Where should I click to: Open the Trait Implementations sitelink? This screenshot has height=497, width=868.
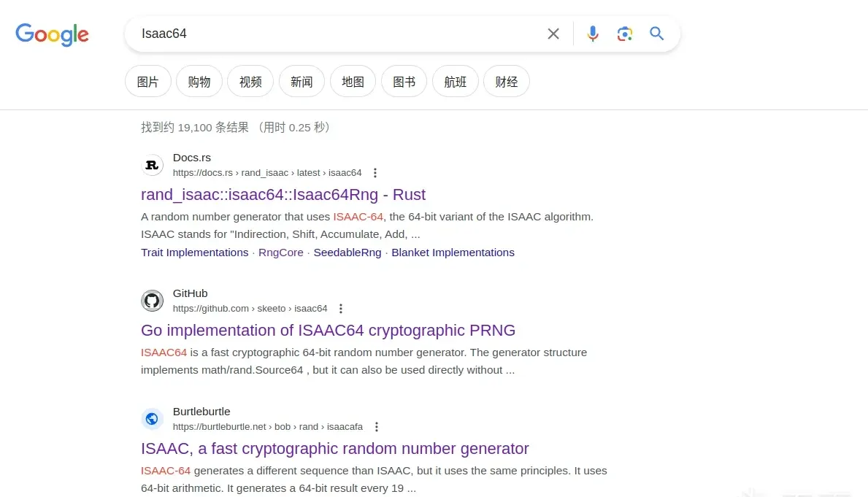point(194,253)
